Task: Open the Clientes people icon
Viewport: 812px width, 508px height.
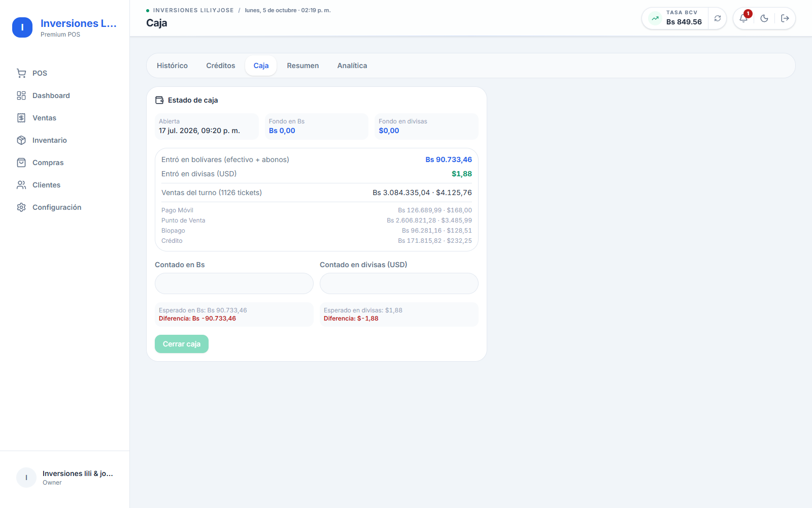Action: [x=21, y=185]
